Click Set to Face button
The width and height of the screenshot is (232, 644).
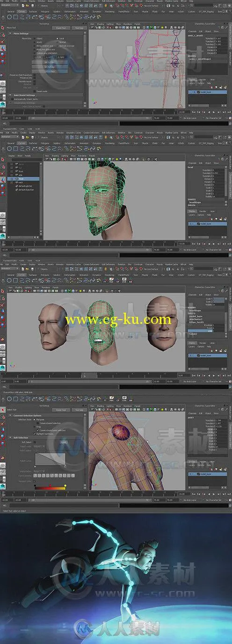[x=50, y=72]
